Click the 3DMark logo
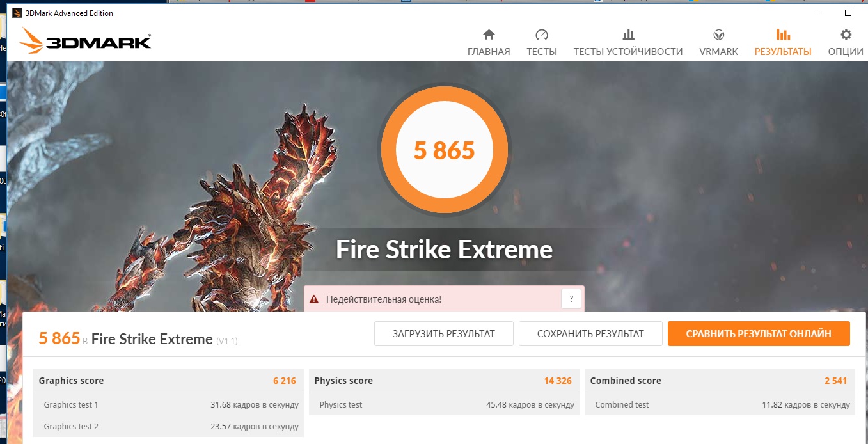This screenshot has height=444, width=868. 85,40
